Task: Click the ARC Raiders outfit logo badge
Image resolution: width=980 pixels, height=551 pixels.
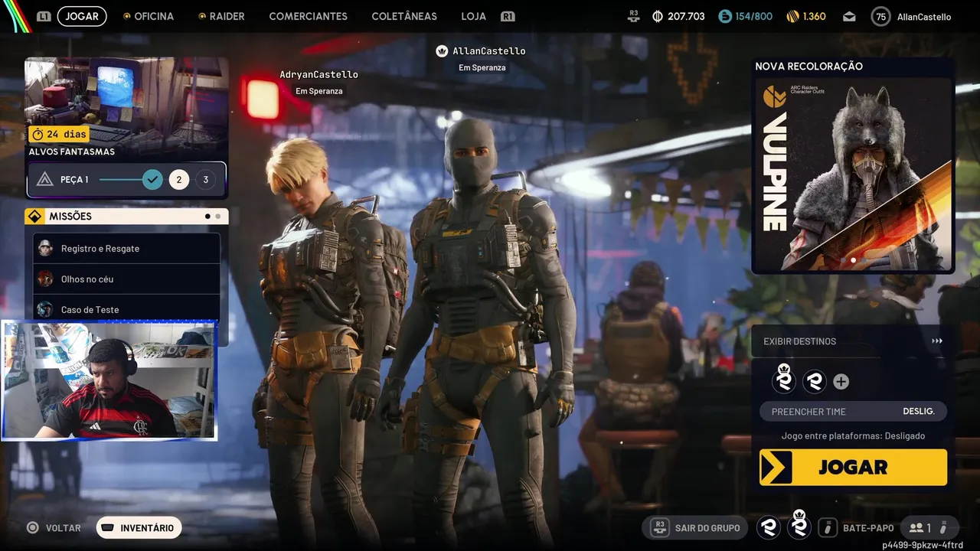Action: pos(775,96)
